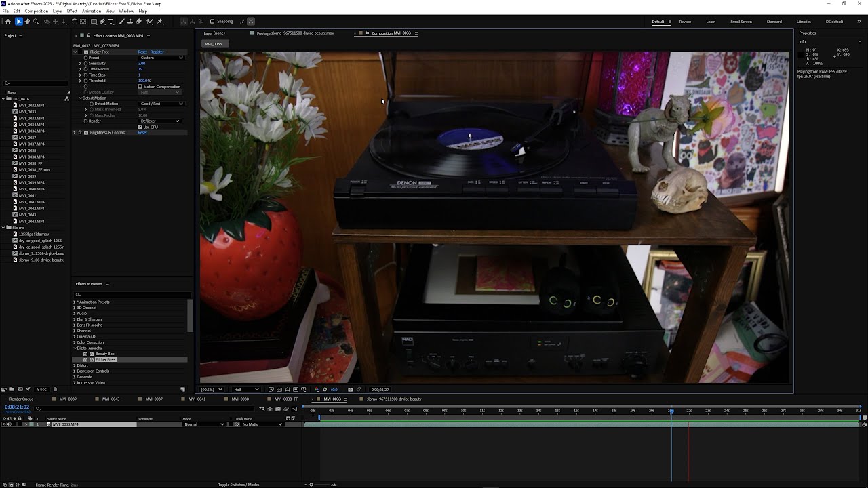Select the Zoom tool in toolbar

pyautogui.click(x=36, y=22)
